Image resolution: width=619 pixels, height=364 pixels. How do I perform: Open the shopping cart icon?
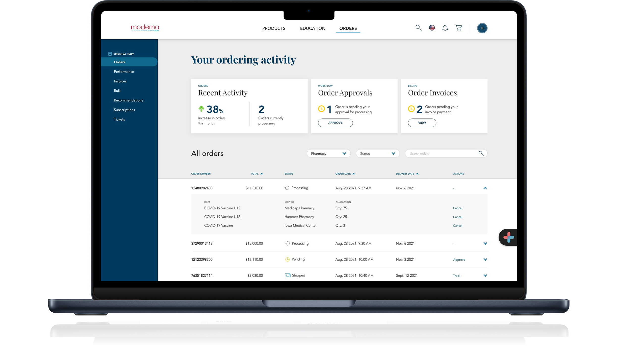(458, 28)
